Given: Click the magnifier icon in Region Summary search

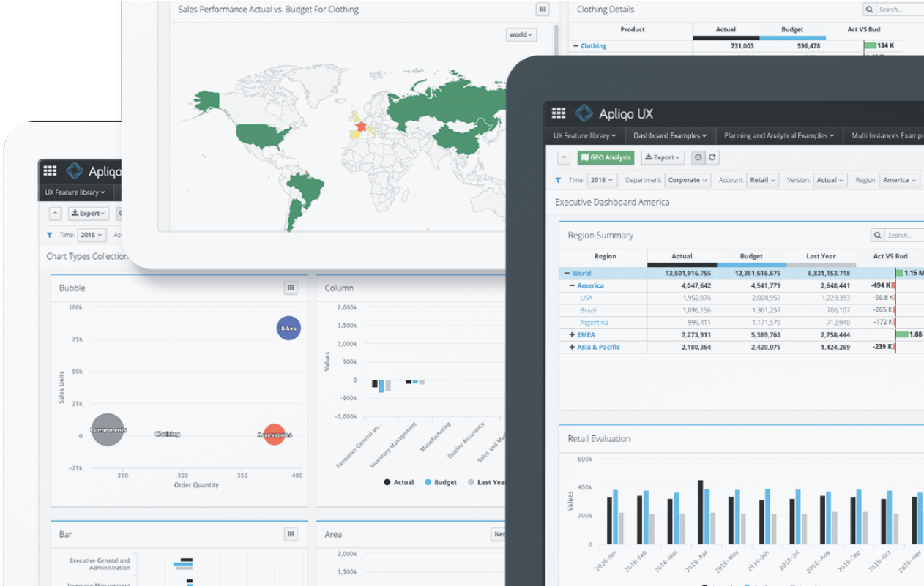Looking at the screenshot, I should 878,236.
